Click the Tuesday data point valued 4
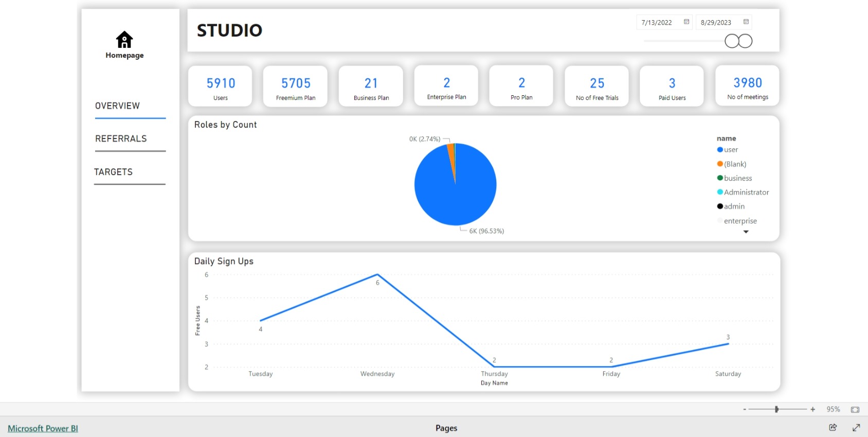The width and height of the screenshot is (868, 437). pos(261,321)
